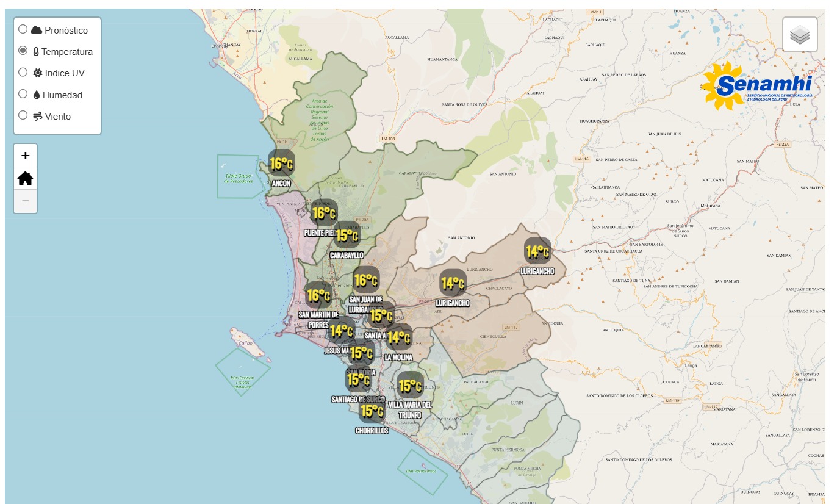This screenshot has height=504, width=837.
Task: Open the Santa Anita 15°C marker
Action: (x=381, y=315)
